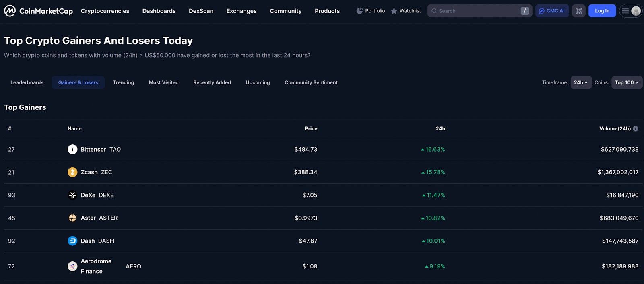Screen dimensions: 644x284
Task: Click Dash 24h change 10.01%
Action: click(x=433, y=241)
